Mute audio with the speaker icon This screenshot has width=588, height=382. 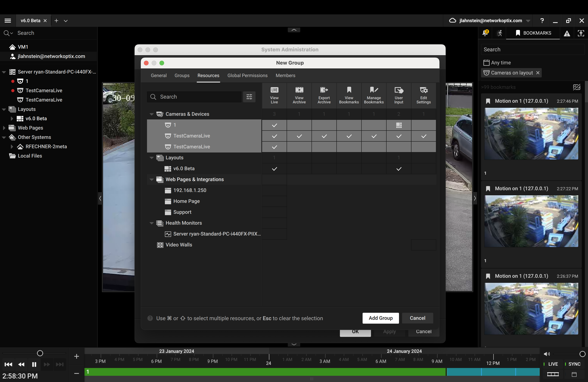pyautogui.click(x=547, y=354)
